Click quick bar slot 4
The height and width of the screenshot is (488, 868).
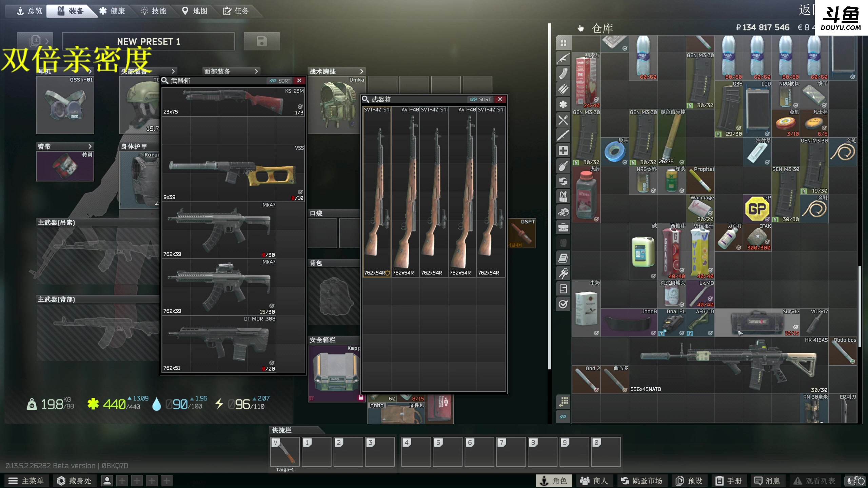pyautogui.click(x=416, y=452)
